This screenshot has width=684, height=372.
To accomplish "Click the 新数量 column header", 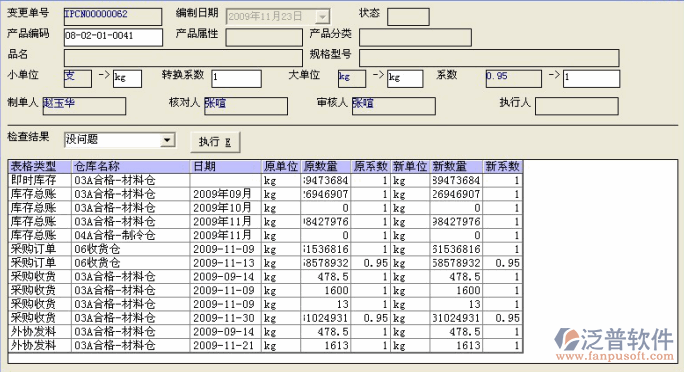I will pyautogui.click(x=456, y=167).
